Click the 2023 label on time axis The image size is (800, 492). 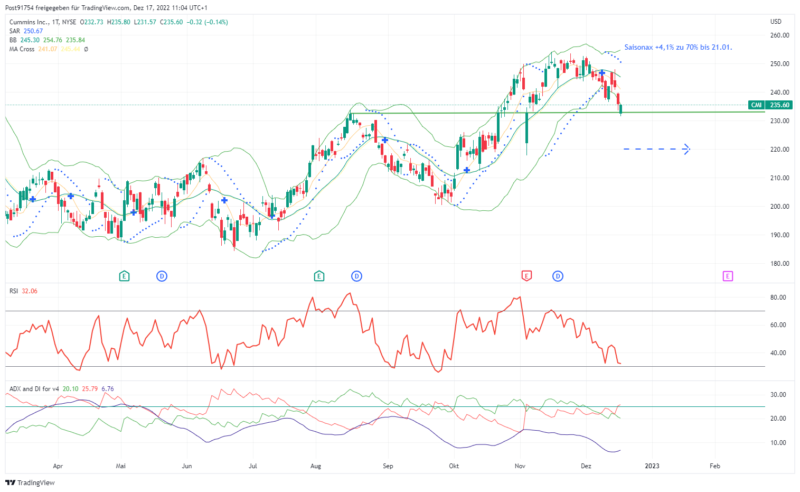651,466
